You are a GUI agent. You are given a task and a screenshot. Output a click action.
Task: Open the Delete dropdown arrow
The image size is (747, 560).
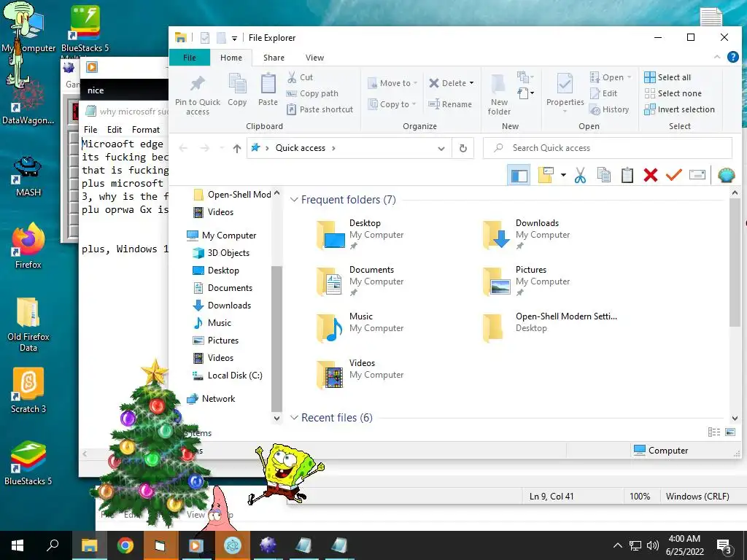[472, 83]
